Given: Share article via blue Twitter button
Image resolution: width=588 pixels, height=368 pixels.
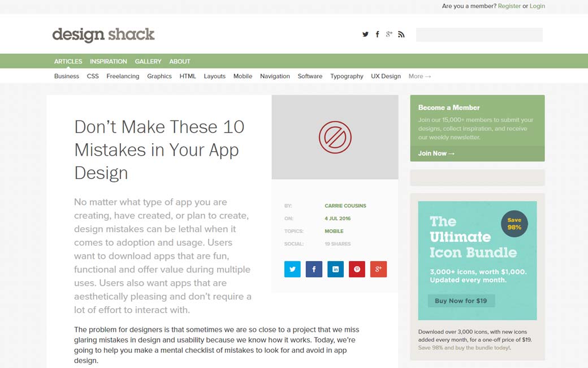Looking at the screenshot, I should (x=292, y=269).
